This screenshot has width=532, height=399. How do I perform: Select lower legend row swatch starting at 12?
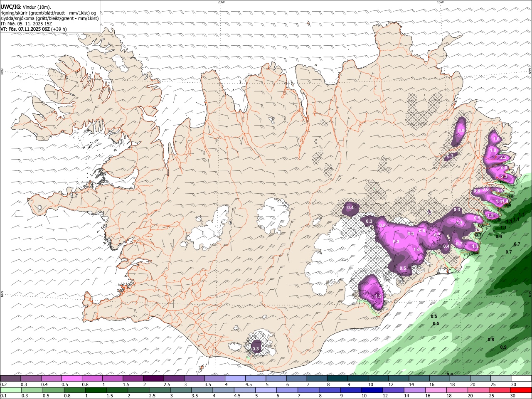coord(393,390)
